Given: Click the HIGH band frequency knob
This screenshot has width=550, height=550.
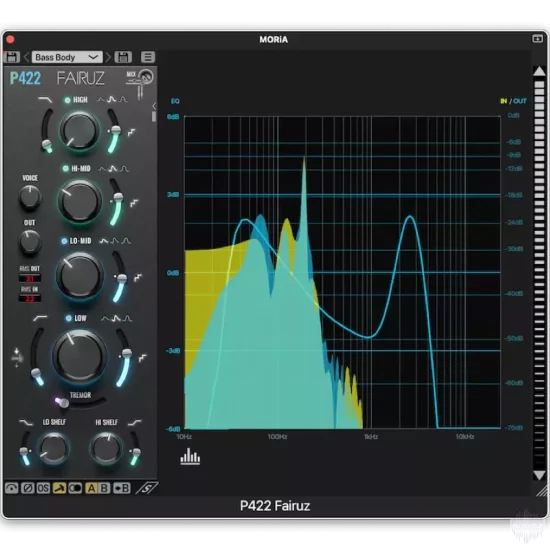Looking at the screenshot, I should tap(79, 131).
